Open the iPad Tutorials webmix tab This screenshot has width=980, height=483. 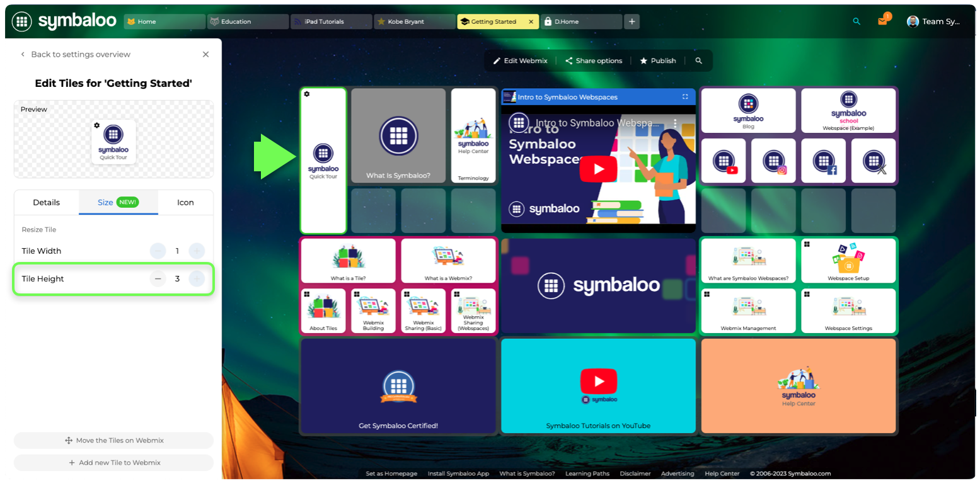[331, 21]
